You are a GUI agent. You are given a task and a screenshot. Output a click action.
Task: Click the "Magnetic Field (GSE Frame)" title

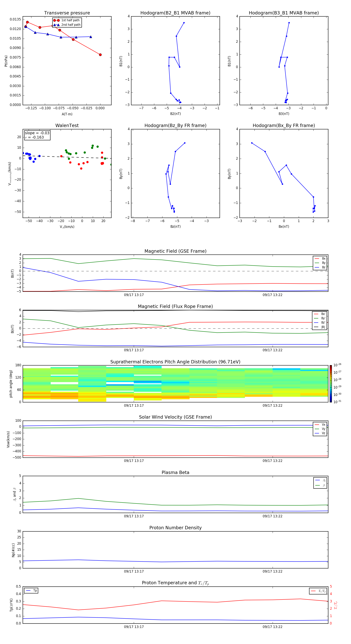tap(175, 251)
